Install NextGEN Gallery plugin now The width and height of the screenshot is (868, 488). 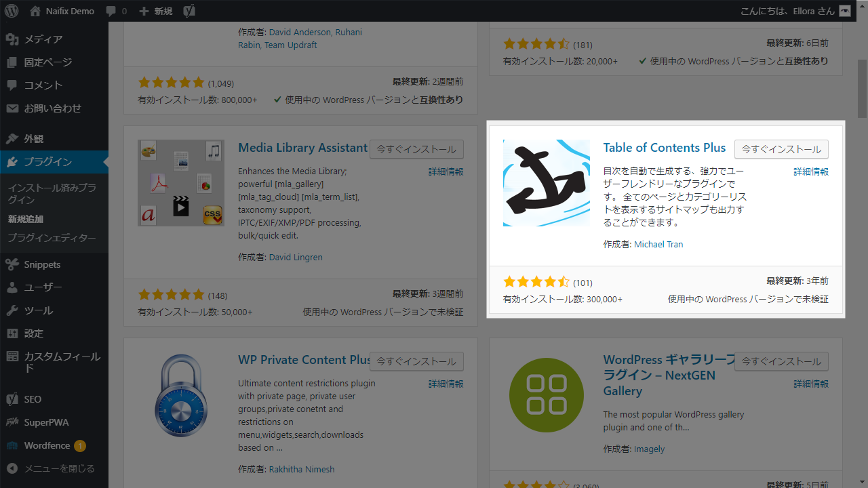[781, 361]
